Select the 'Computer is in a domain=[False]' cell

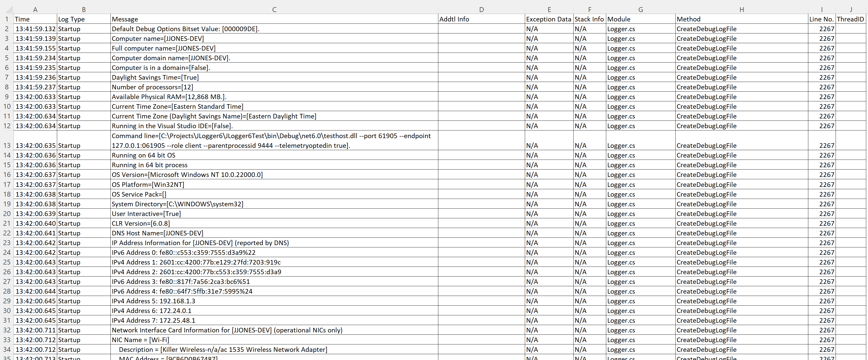coord(274,68)
